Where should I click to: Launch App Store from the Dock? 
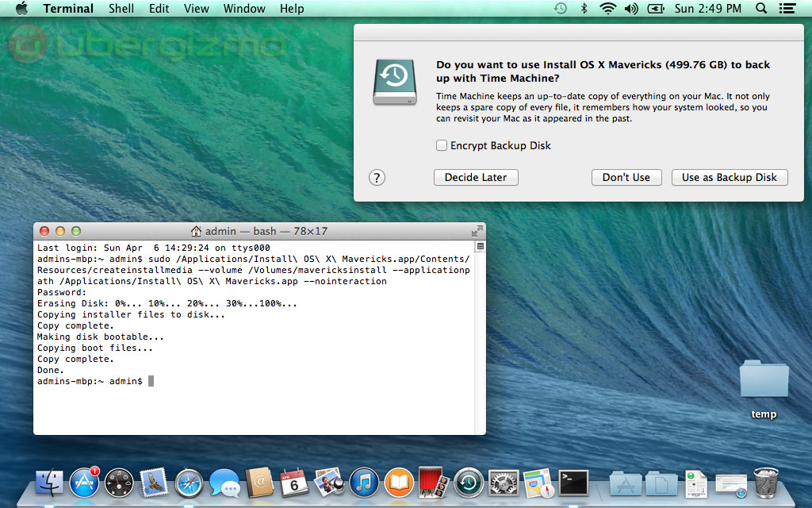[84, 483]
